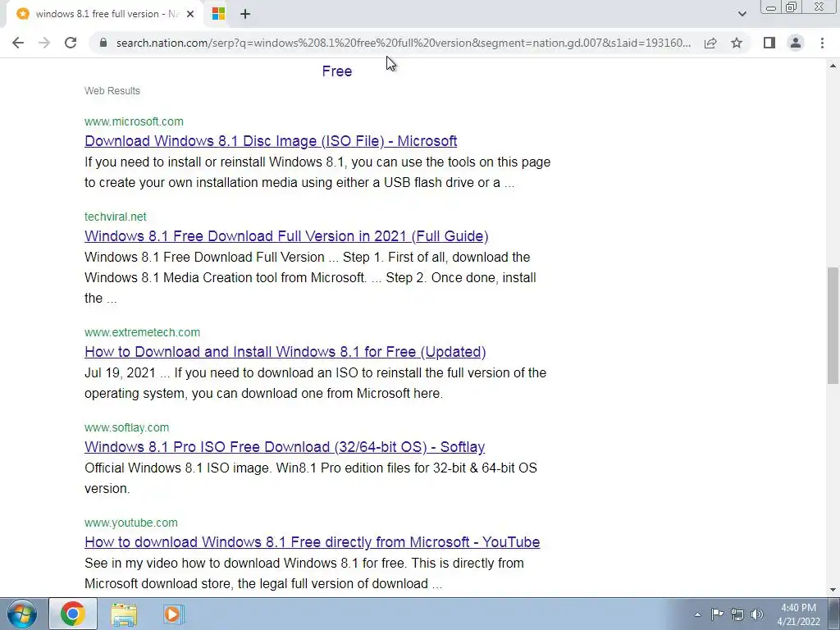The width and height of the screenshot is (840, 630).
Task: Open Windows Explorer from the taskbar
Action: click(x=124, y=614)
